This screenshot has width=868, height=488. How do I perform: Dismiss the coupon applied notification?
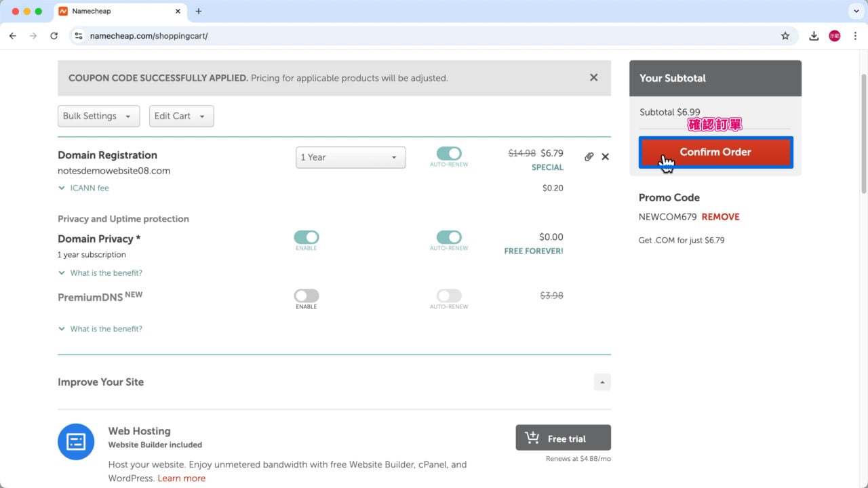pyautogui.click(x=593, y=77)
